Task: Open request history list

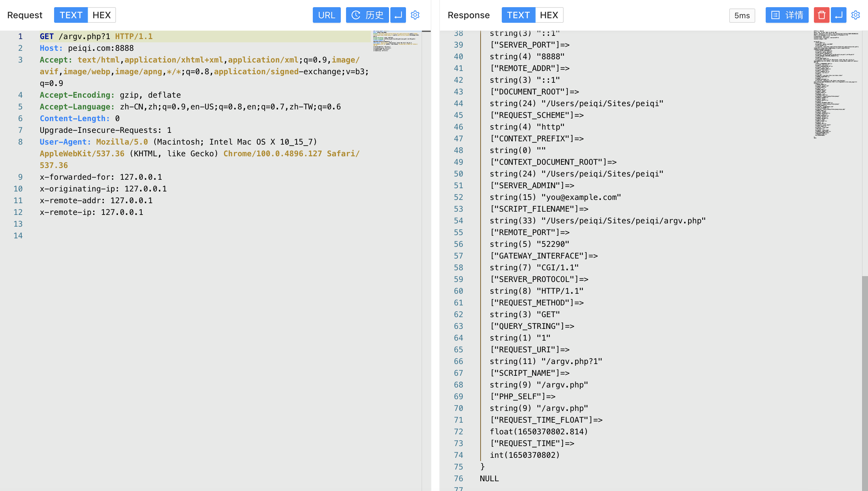Action: coord(368,15)
